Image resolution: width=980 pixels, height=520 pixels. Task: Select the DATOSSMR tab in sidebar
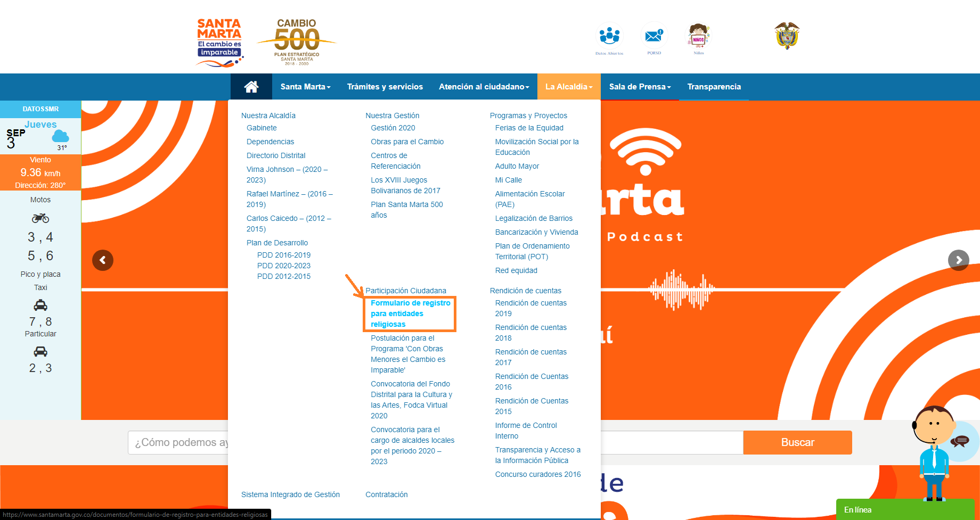(x=40, y=109)
